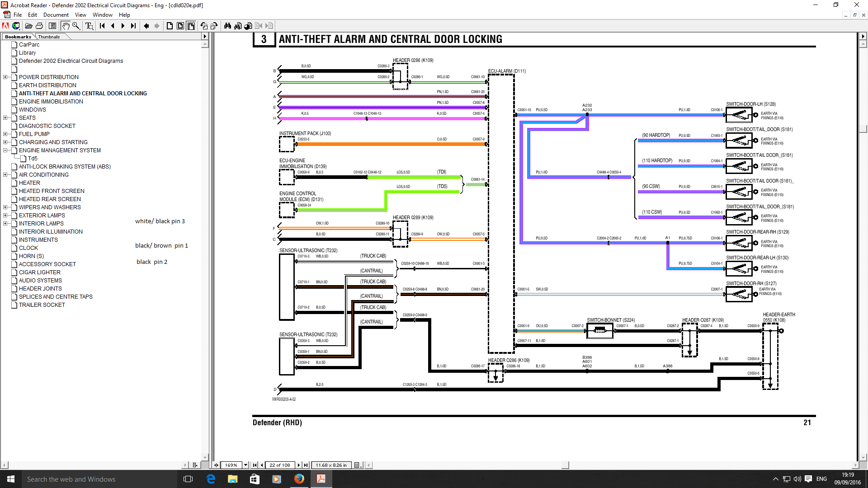Open Search with binoculars-document icon

pyautogui.click(x=238, y=26)
